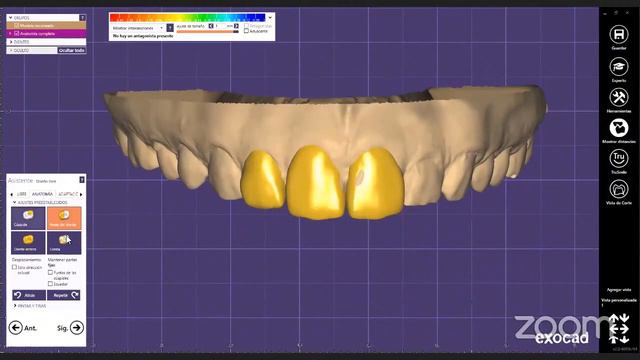The image size is (640, 360).
Task: Select Vista personalizada 1
Action: [619, 302]
